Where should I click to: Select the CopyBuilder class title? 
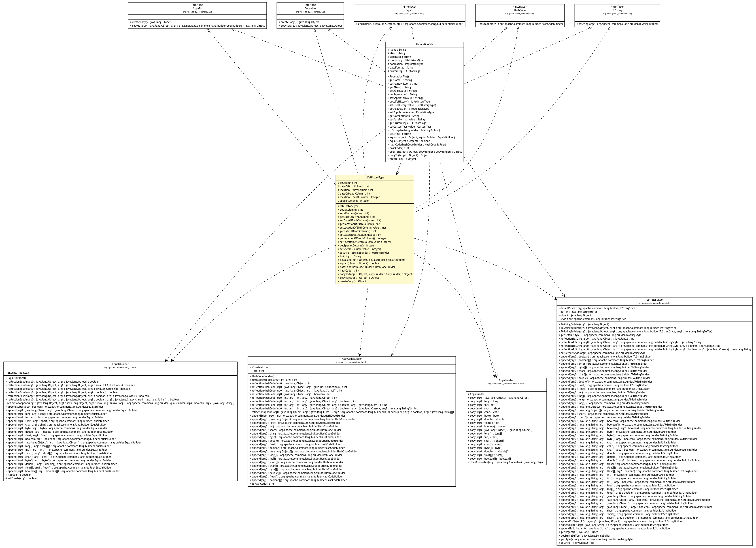coord(506,380)
